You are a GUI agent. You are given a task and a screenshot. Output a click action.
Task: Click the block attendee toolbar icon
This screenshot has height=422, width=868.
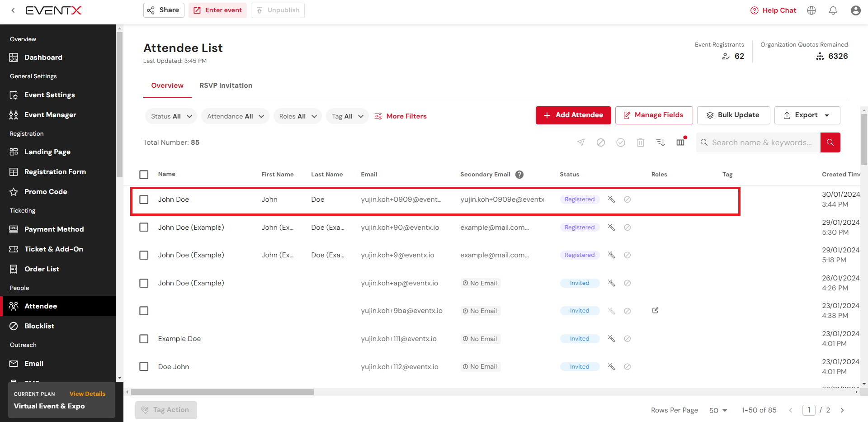coord(601,142)
